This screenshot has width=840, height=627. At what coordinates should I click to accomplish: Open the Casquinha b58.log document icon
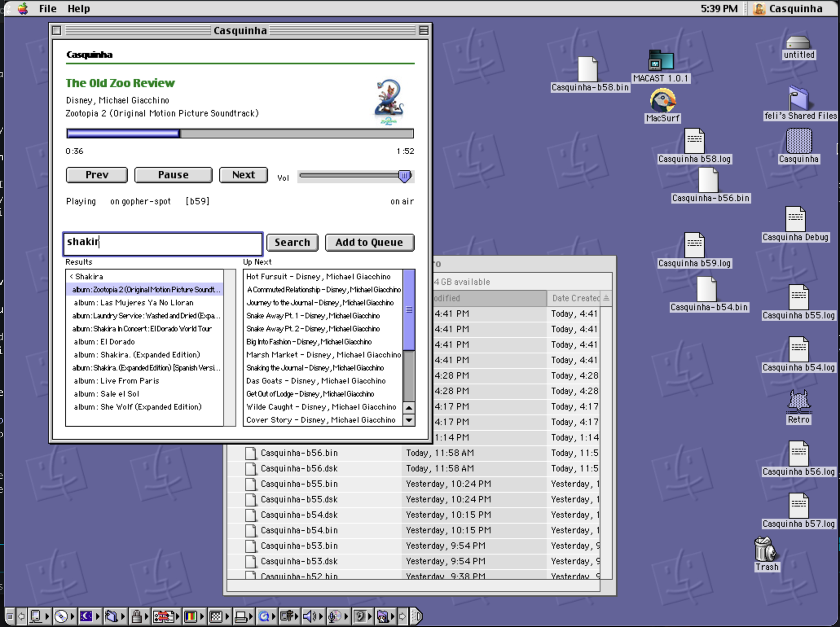(695, 141)
